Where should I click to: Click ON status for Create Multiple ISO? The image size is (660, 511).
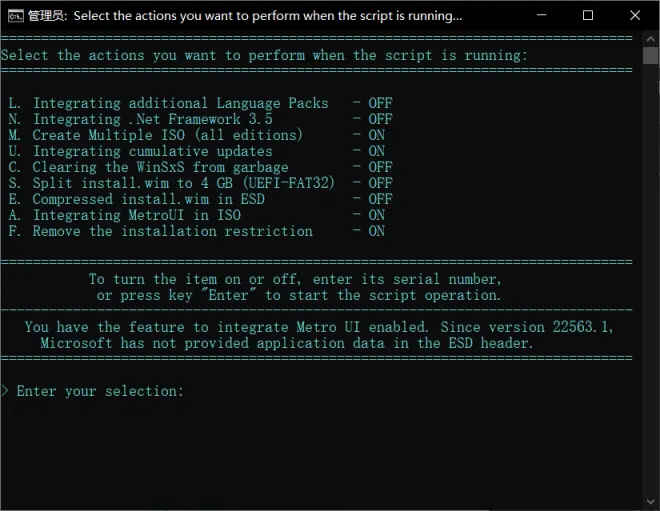376,135
